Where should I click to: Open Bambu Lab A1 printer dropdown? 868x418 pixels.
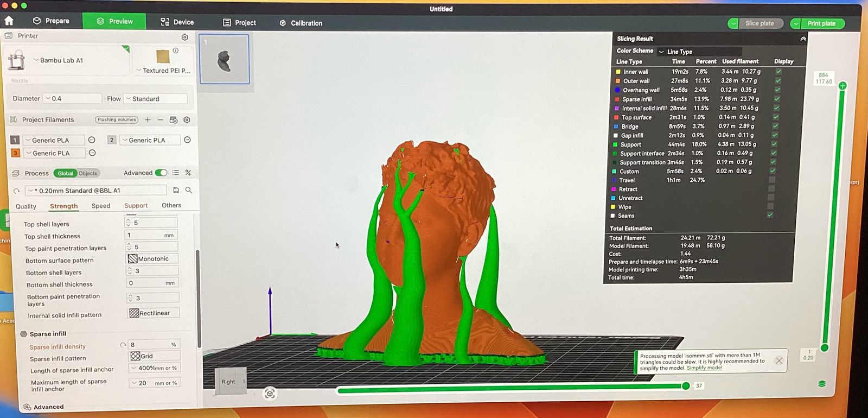point(79,60)
